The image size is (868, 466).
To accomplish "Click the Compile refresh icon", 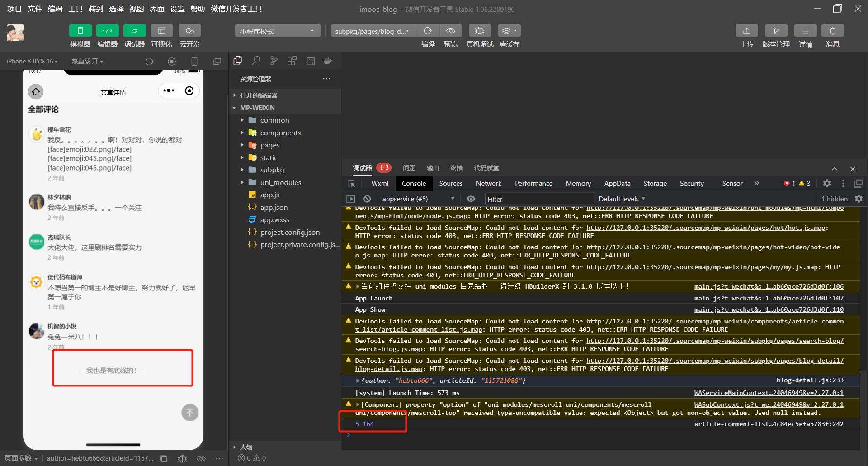I will 428,31.
